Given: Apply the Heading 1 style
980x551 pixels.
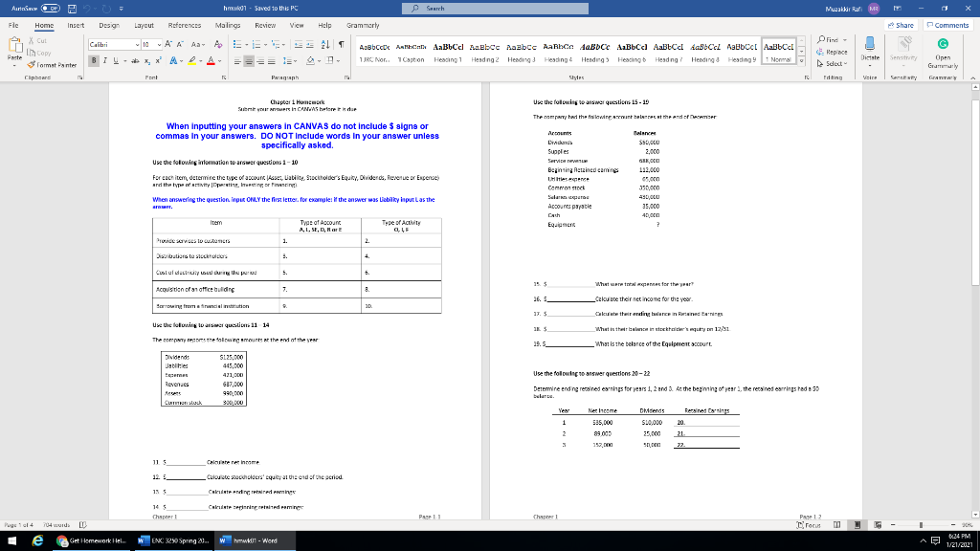Looking at the screenshot, I should [448, 53].
